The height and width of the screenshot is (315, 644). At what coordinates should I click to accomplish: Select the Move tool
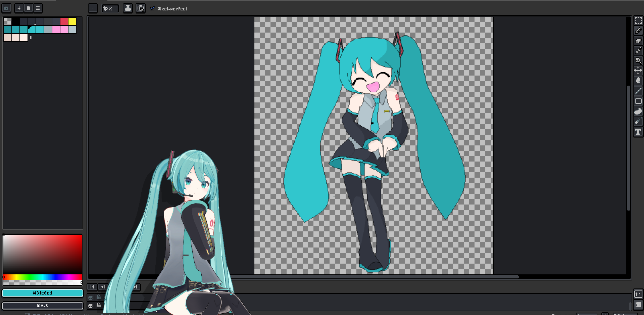[x=638, y=71]
